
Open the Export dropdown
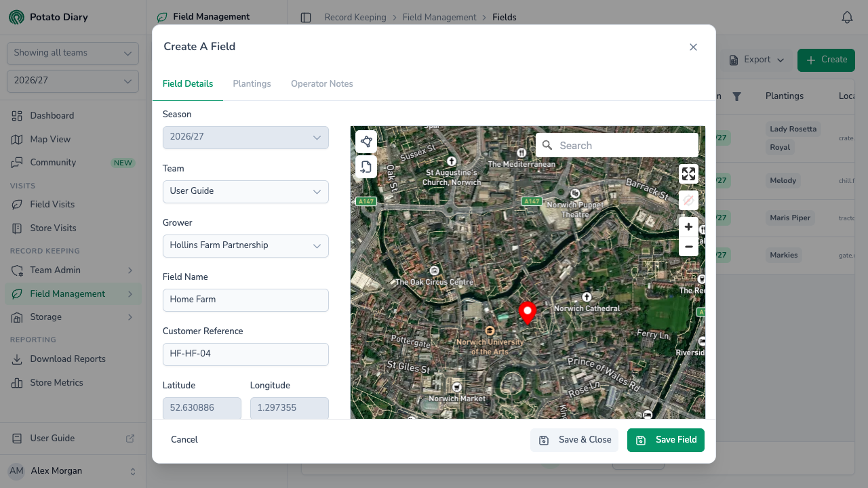pos(757,60)
